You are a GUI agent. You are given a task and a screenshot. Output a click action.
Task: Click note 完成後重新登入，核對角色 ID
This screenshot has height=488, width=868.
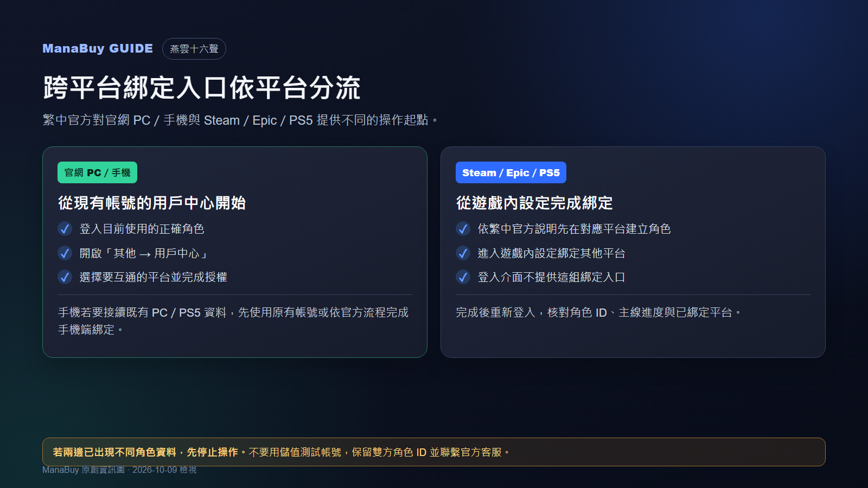pos(598,312)
